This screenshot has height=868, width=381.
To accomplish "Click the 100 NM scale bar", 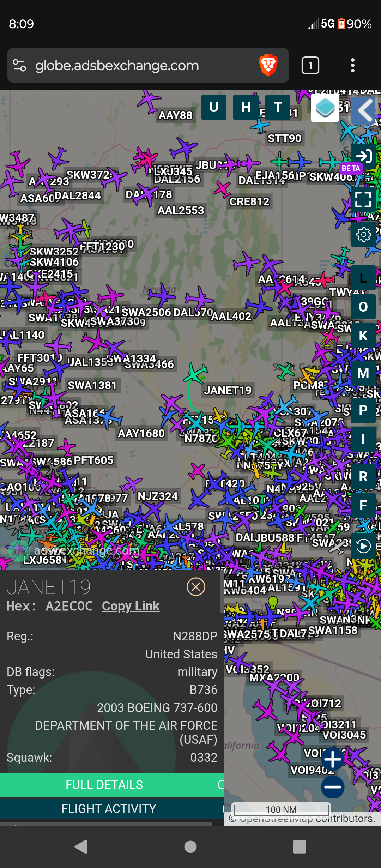I will (x=281, y=809).
